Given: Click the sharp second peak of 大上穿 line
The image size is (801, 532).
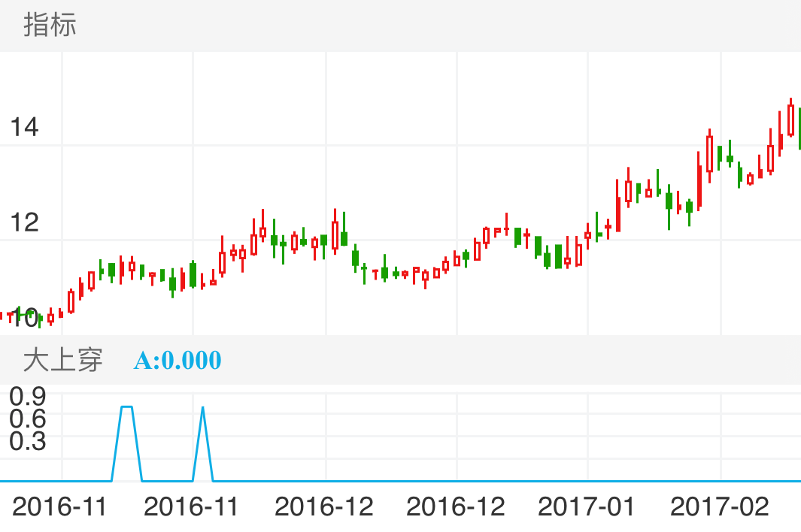Looking at the screenshot, I should click(202, 407).
